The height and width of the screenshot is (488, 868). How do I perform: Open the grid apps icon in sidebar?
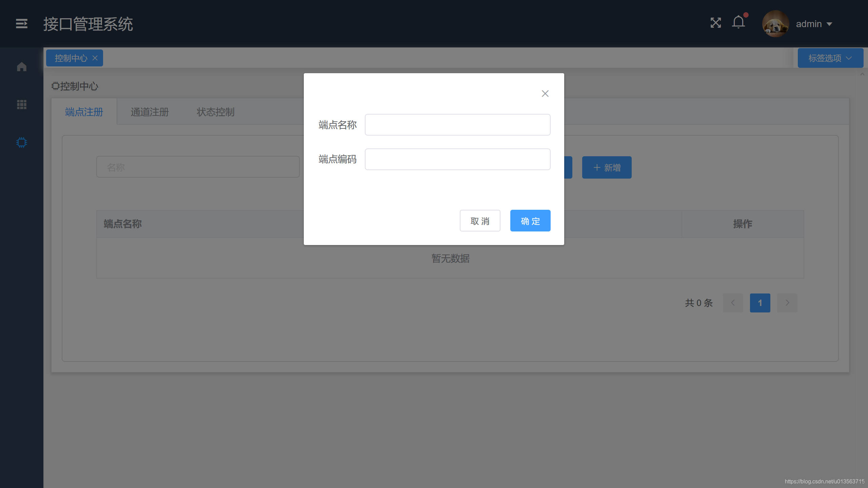click(21, 104)
